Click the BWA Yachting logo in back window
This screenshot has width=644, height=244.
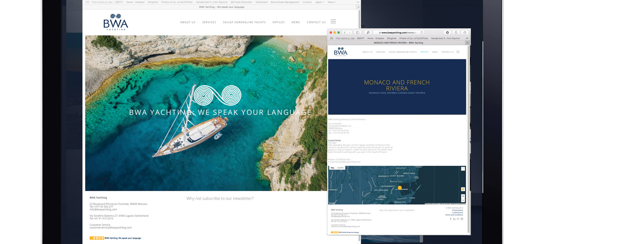[x=115, y=22]
